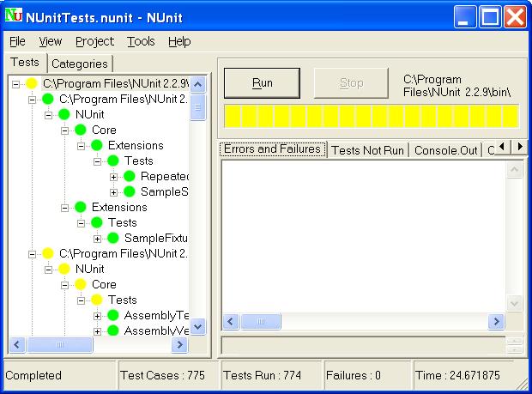Image resolution: width=532 pixels, height=394 pixels.
Task: Click the yellow test progress bar
Action: [x=371, y=117]
